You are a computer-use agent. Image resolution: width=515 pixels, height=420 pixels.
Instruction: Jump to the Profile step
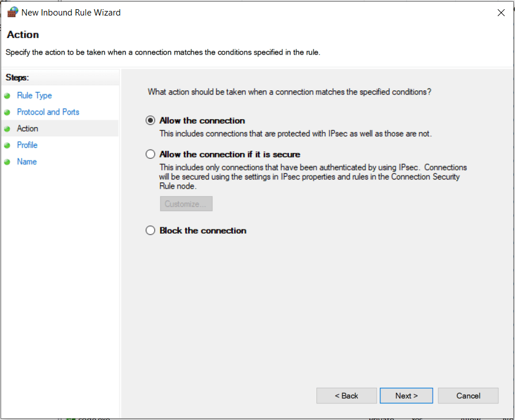(x=27, y=145)
